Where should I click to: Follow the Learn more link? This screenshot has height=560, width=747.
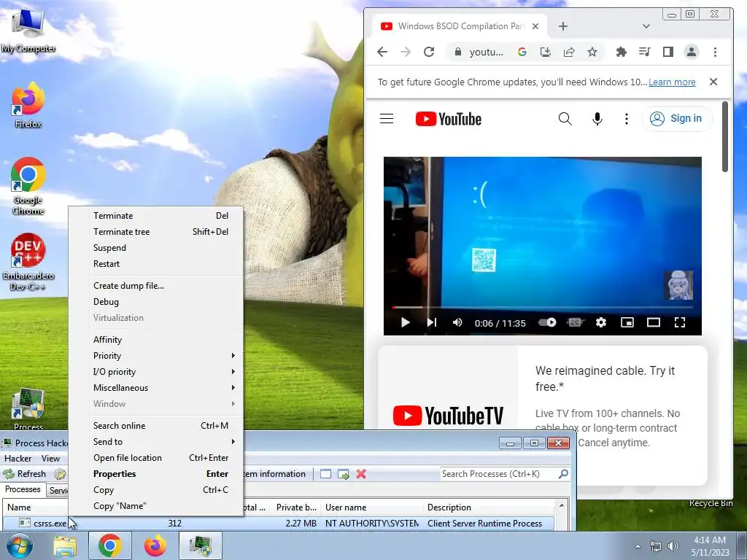(672, 82)
